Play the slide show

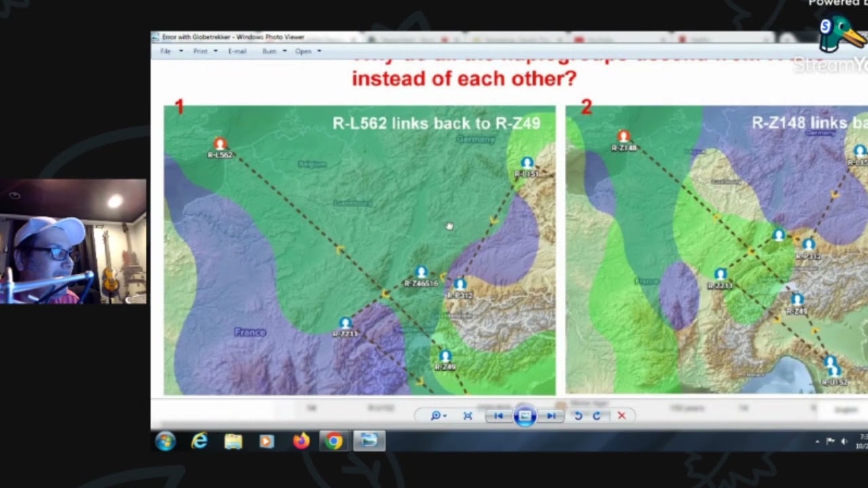click(x=525, y=415)
